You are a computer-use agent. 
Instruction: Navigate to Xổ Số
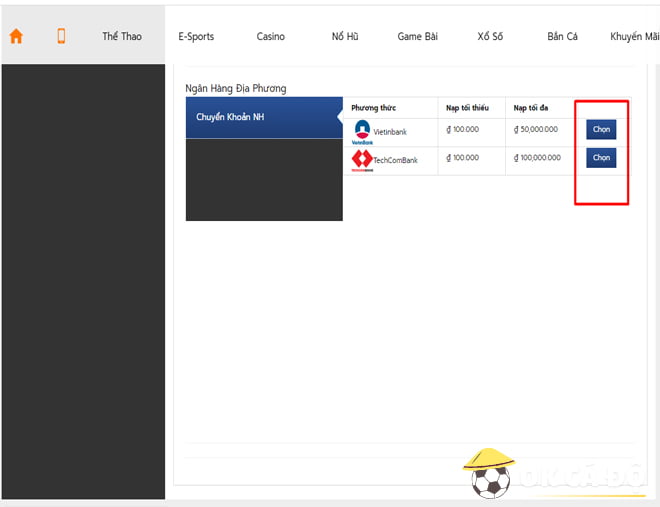(490, 37)
